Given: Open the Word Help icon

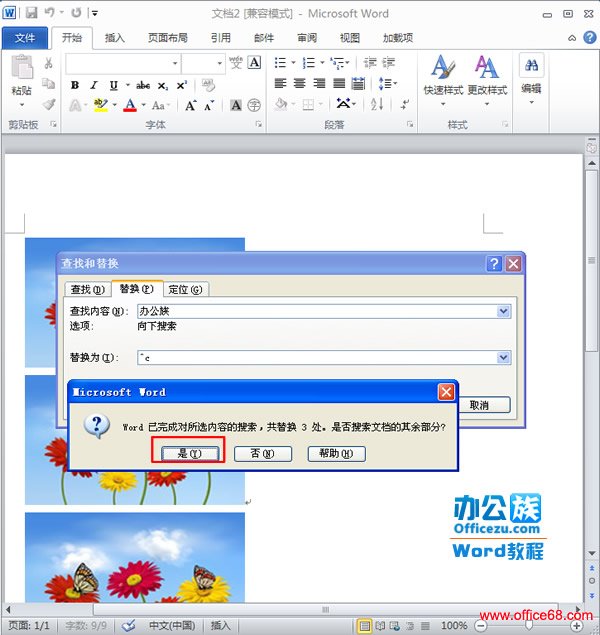Looking at the screenshot, I should click(589, 38).
